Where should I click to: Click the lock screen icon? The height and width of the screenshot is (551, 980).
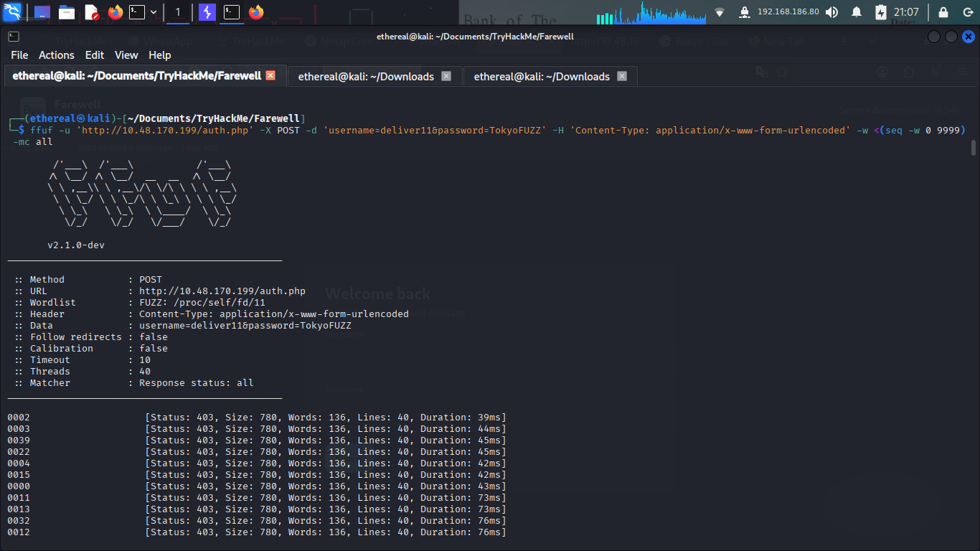click(x=943, y=12)
